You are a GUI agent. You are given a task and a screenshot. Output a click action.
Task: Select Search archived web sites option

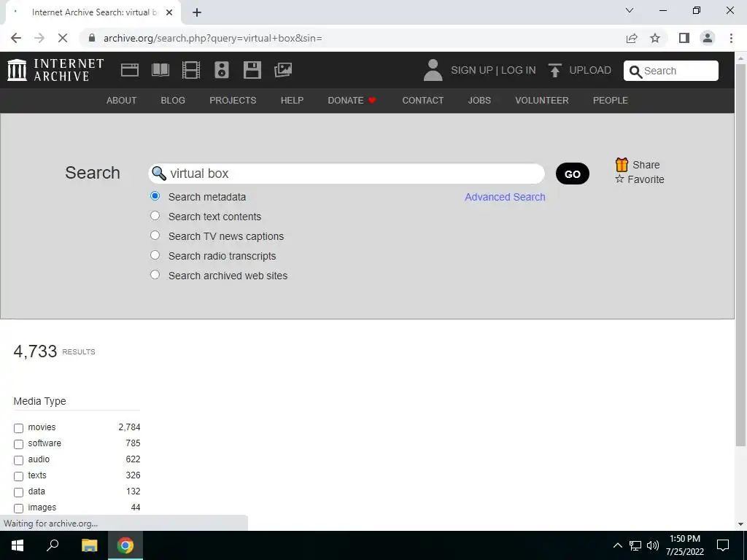(x=155, y=274)
